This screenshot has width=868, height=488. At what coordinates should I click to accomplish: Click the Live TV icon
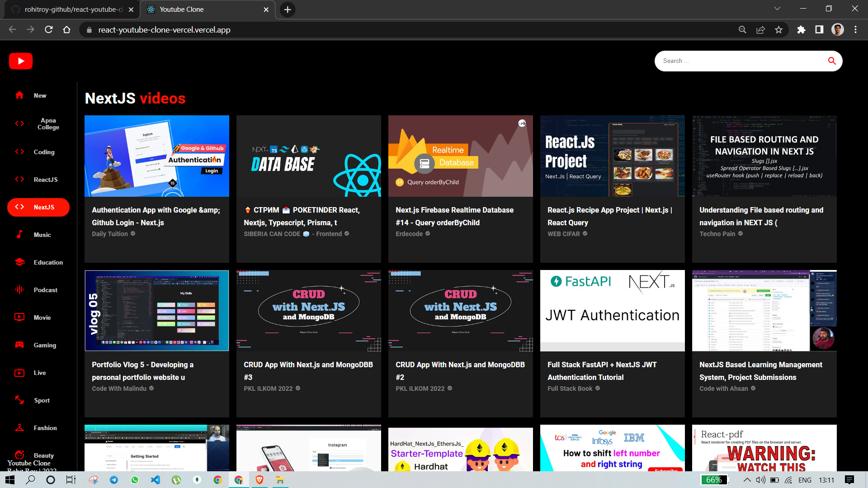19,373
